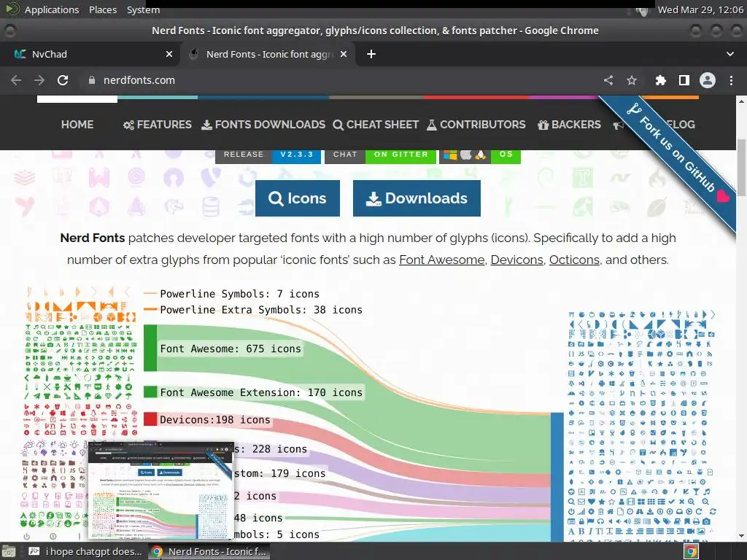Open the Chrome profile avatar
The width and height of the screenshot is (747, 560).
pyautogui.click(x=708, y=80)
